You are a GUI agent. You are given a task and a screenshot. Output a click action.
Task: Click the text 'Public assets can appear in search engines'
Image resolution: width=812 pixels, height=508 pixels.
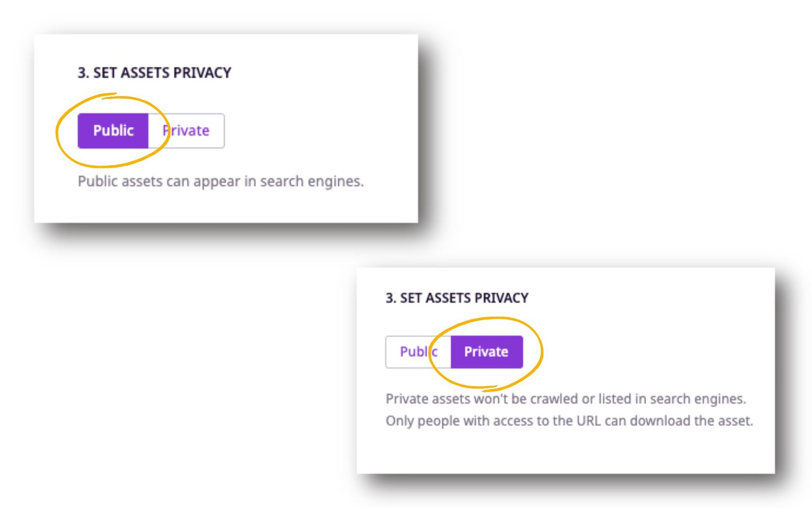point(221,181)
